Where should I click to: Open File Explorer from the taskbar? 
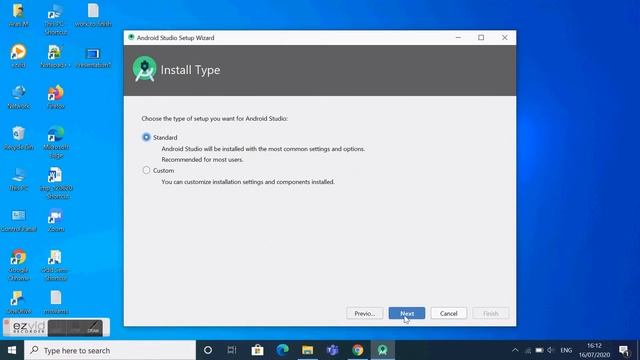click(307, 350)
